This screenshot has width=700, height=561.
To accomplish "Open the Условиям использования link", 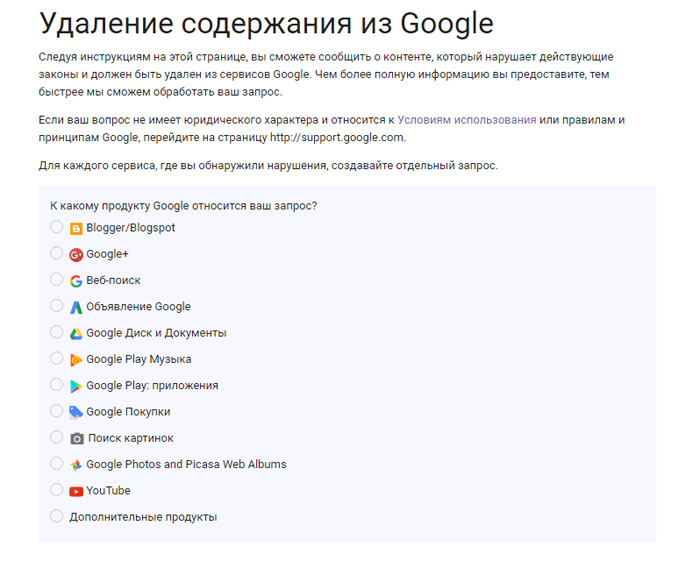I will (466, 120).
